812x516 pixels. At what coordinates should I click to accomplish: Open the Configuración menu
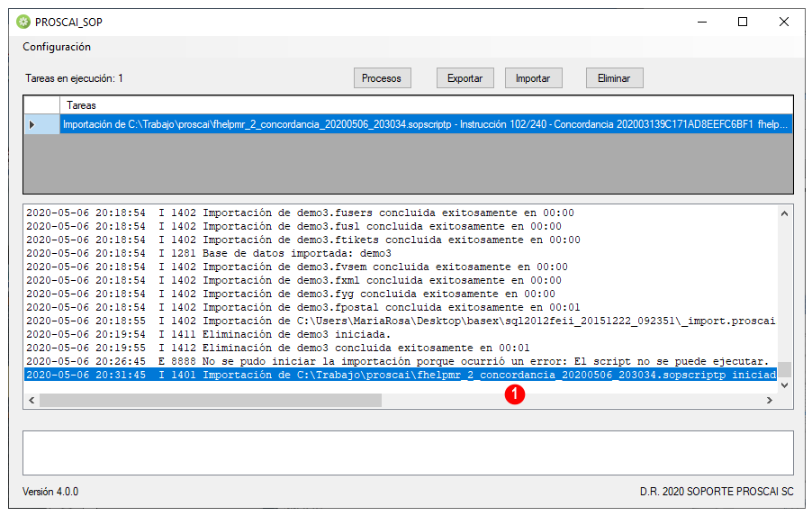57,47
